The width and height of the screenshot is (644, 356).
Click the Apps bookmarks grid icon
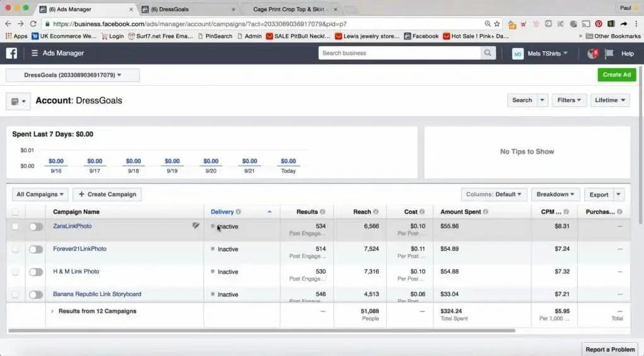click(8, 36)
